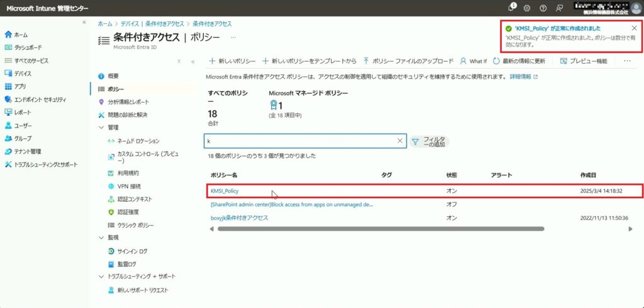Collapse the blade menu double chevron
The height and width of the screenshot is (308, 644).
coord(192,61)
